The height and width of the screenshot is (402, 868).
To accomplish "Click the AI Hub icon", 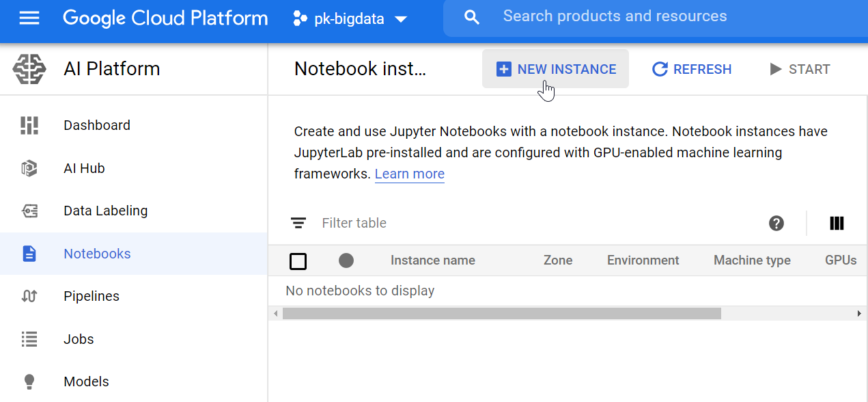I will pos(29,168).
